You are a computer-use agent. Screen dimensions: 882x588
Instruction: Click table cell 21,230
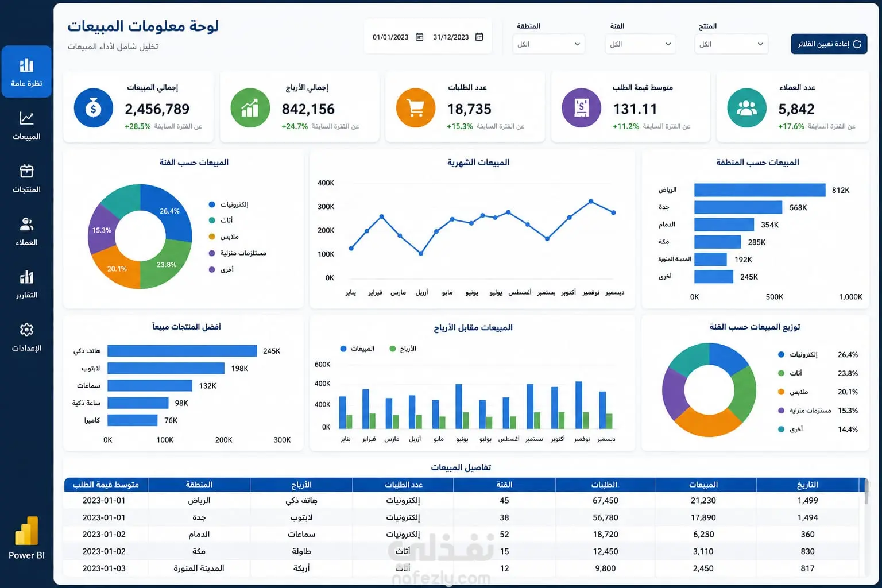[703, 501]
